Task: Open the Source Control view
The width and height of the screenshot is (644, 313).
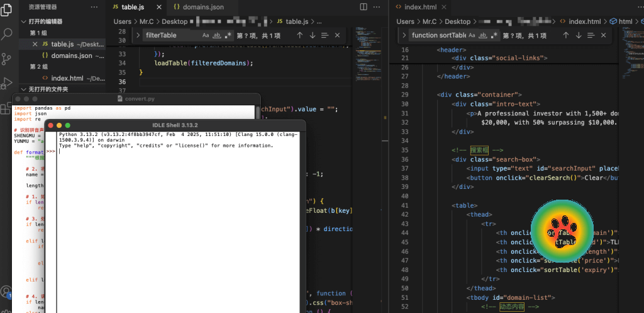Action: click(x=7, y=58)
